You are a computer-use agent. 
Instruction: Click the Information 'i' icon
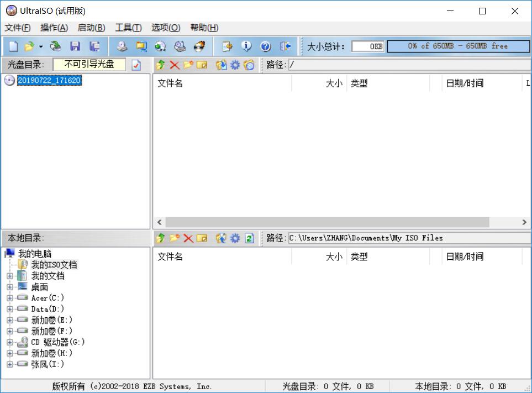pos(246,46)
